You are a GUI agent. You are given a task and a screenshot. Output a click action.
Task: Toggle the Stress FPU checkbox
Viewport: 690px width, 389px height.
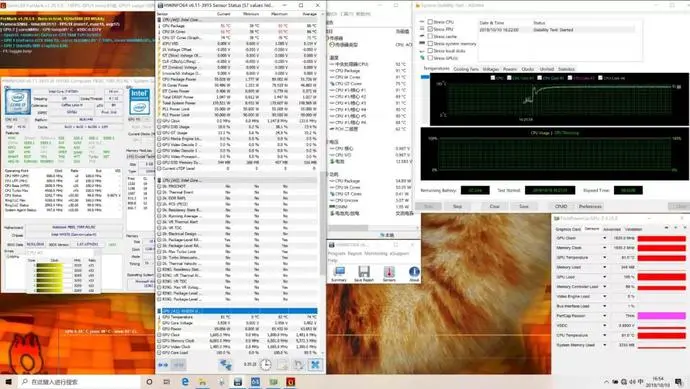coord(430,29)
